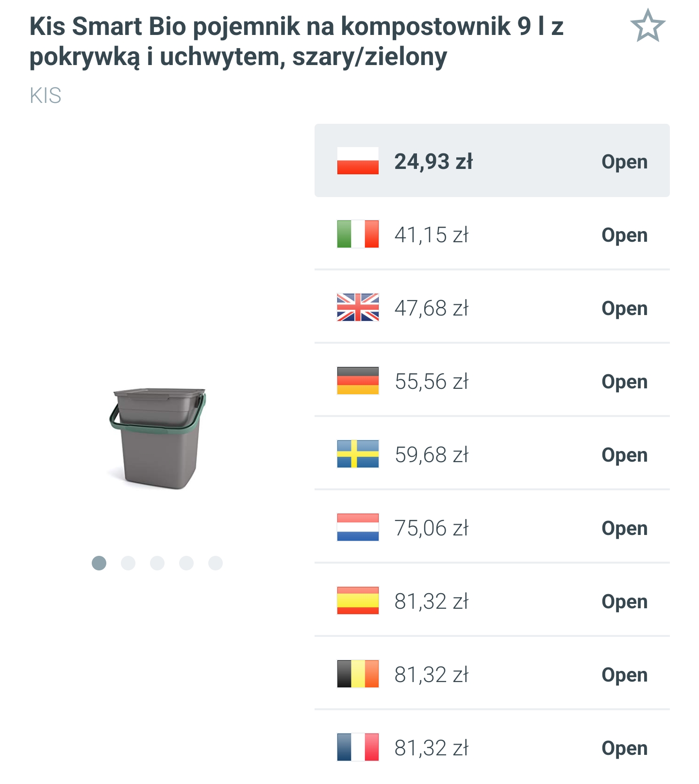699x784 pixels.
Task: Click the Swedish flag icon
Action: [x=358, y=455]
